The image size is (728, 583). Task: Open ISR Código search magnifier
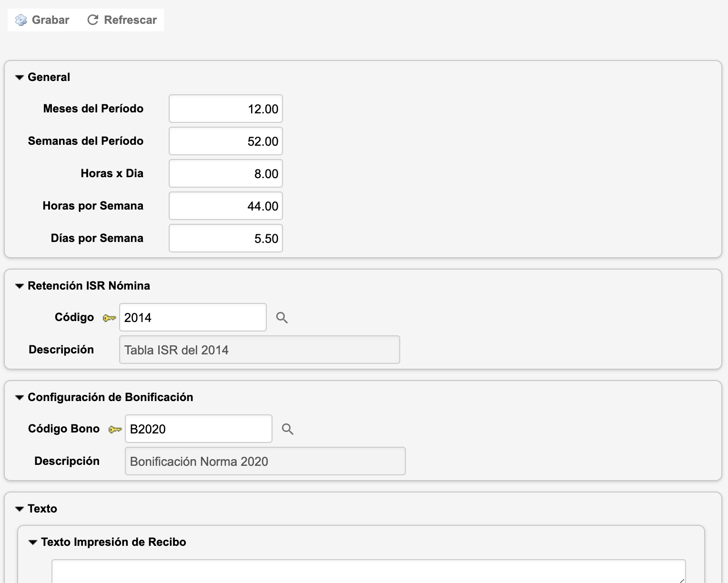pyautogui.click(x=282, y=318)
